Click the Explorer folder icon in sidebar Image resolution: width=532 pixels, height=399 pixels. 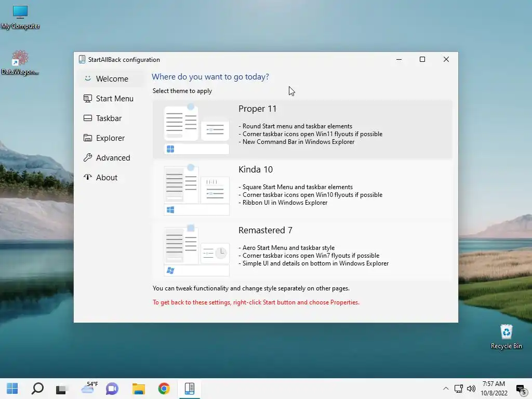(x=87, y=138)
